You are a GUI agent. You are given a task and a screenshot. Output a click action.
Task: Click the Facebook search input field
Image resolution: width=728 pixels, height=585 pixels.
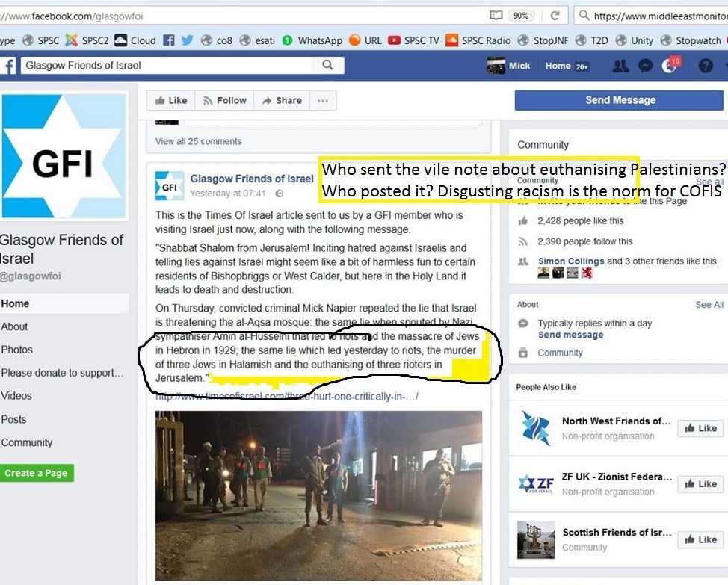tap(168, 66)
